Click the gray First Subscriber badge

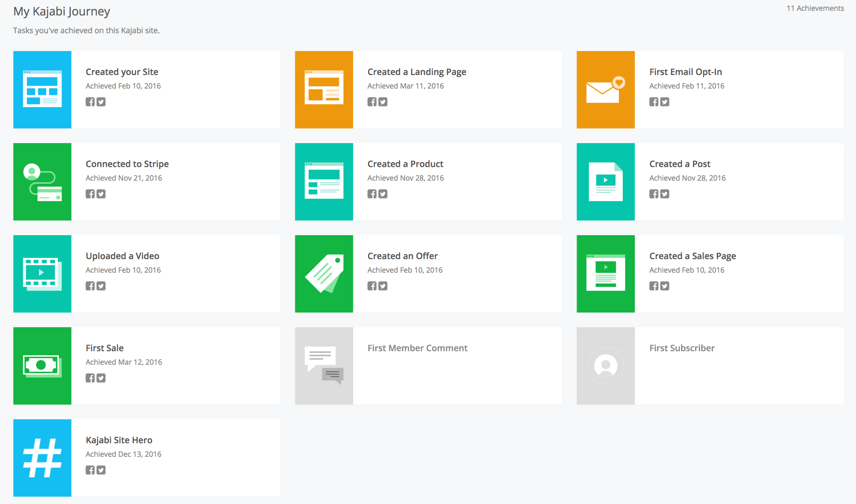[606, 366]
